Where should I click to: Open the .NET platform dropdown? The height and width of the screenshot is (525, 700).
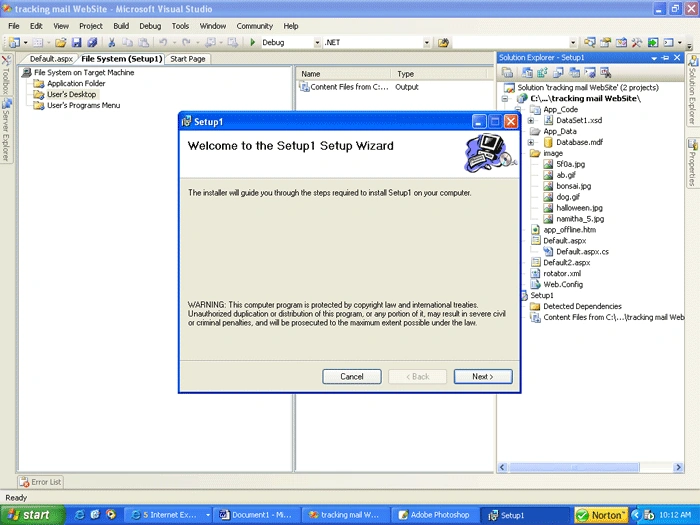[426, 42]
